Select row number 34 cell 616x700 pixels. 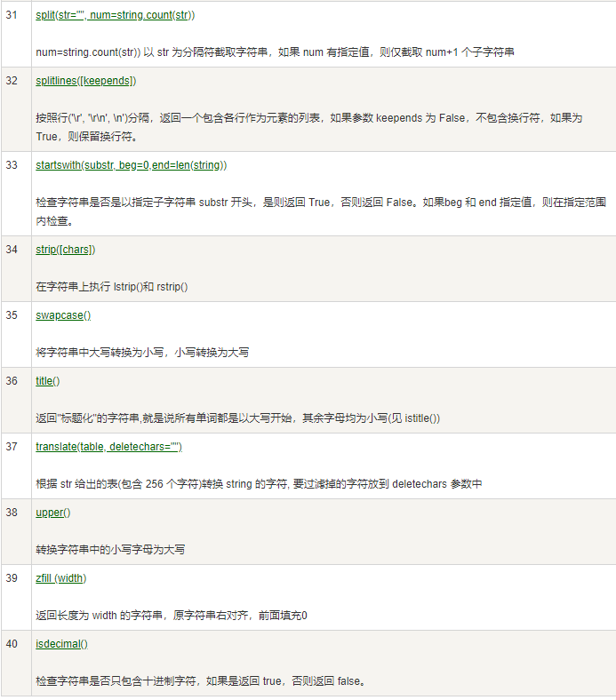16,269
